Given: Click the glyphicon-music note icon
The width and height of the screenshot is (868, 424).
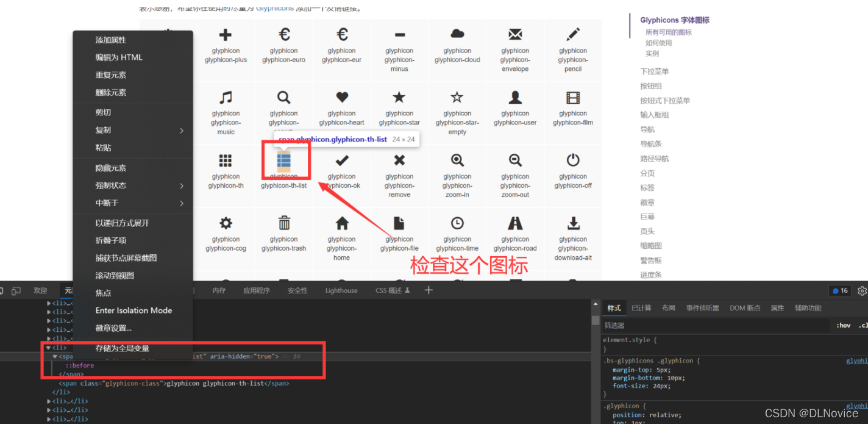Looking at the screenshot, I should coord(226,97).
